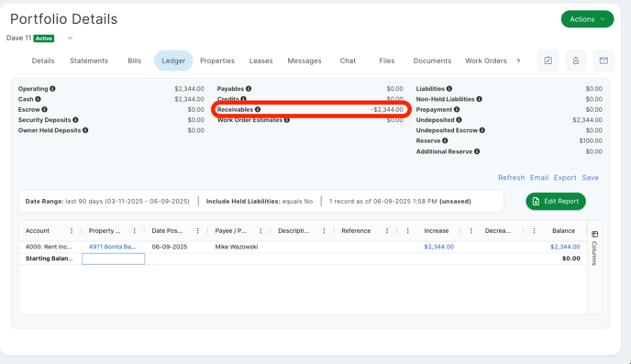Click the Edit Report button

point(556,201)
